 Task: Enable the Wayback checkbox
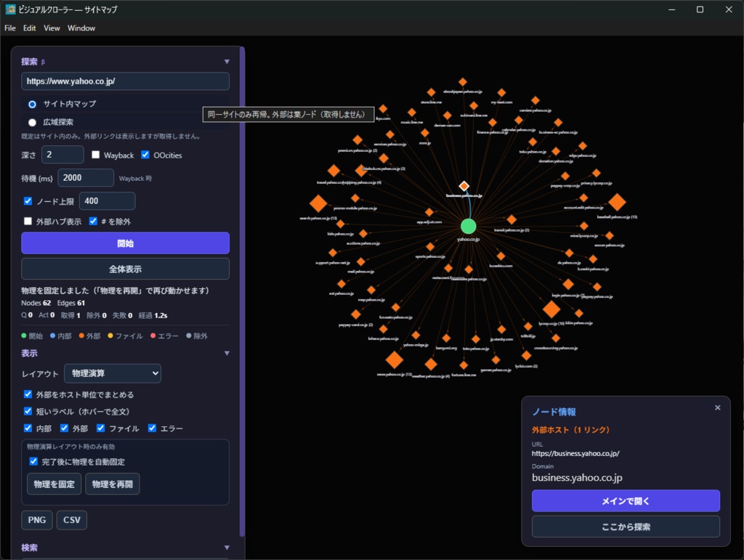pos(96,155)
